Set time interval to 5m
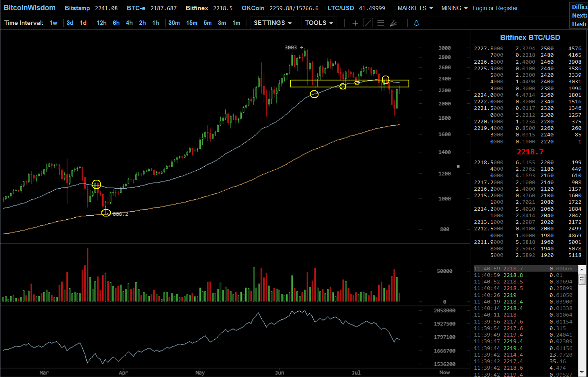The image size is (588, 377). [208, 23]
